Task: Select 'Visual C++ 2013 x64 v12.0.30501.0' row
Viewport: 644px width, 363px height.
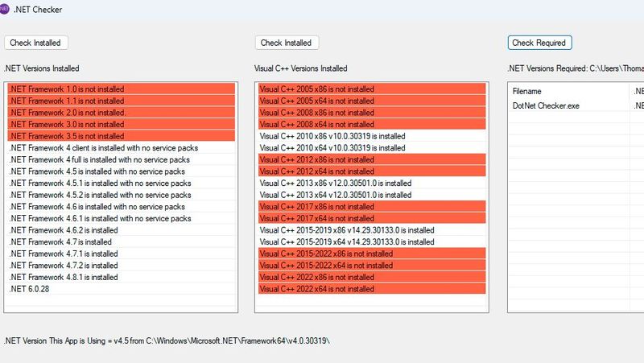Action: tap(372, 195)
